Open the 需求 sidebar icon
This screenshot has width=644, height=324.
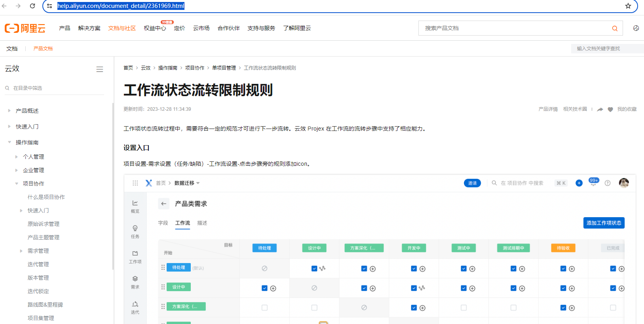135,282
